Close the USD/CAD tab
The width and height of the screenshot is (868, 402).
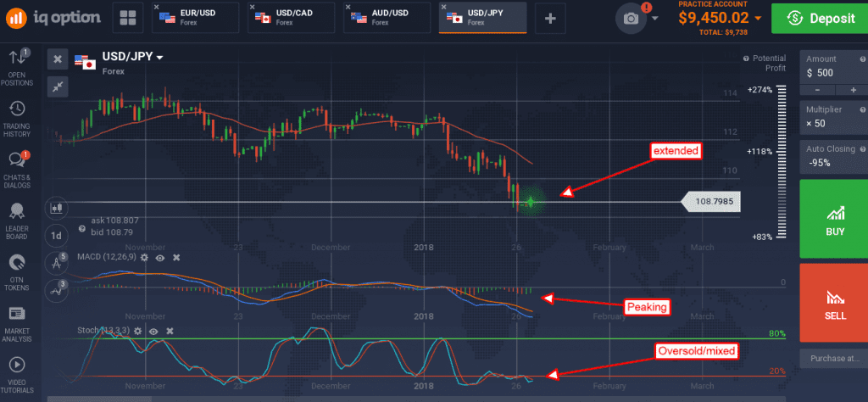pos(253,7)
